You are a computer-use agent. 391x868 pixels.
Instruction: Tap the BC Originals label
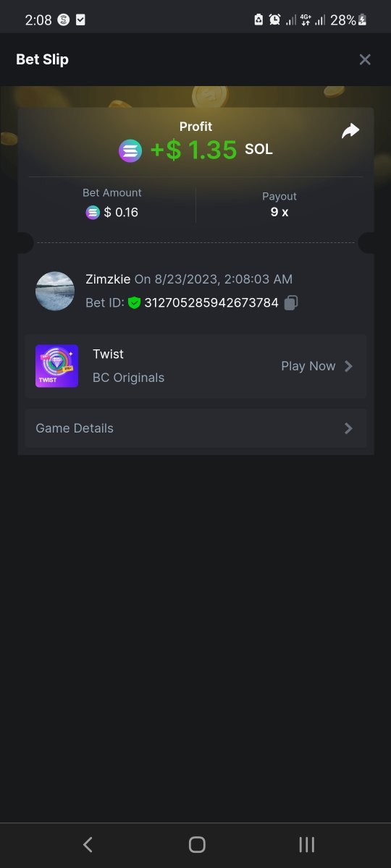(x=128, y=378)
